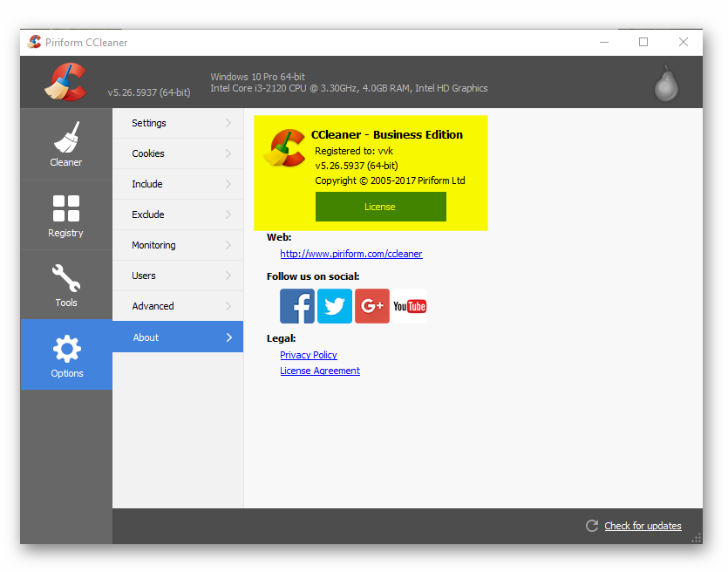The height and width of the screenshot is (572, 728).
Task: Open the Monitoring settings
Action: click(x=153, y=245)
